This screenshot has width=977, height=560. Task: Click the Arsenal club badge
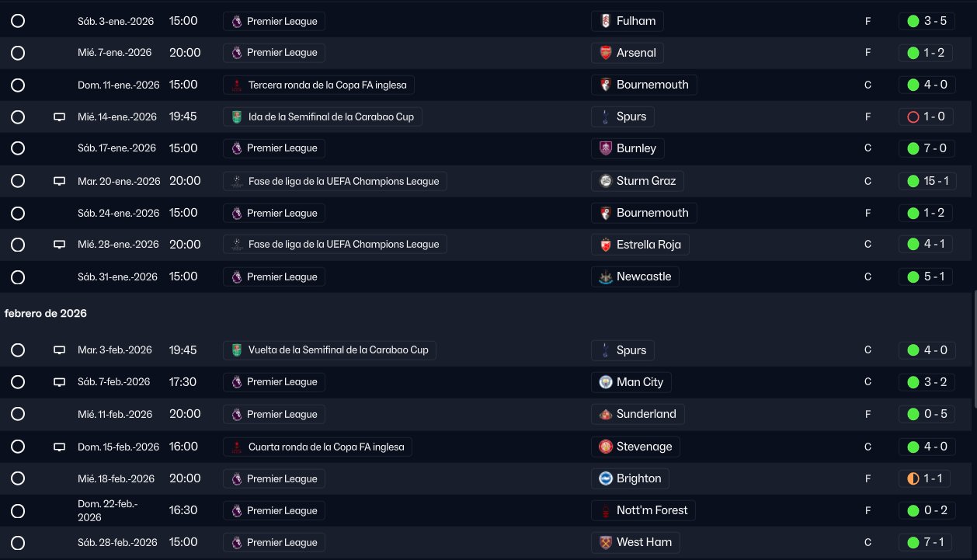click(605, 53)
